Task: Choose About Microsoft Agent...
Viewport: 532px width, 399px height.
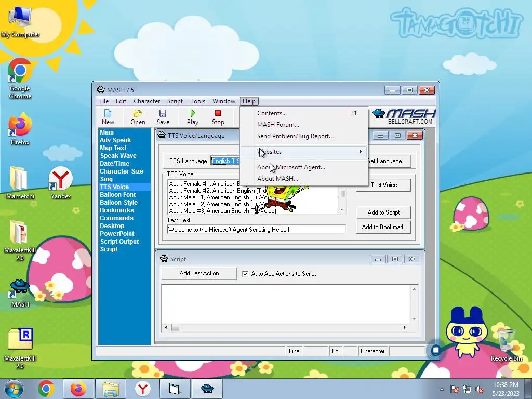Action: (303, 167)
